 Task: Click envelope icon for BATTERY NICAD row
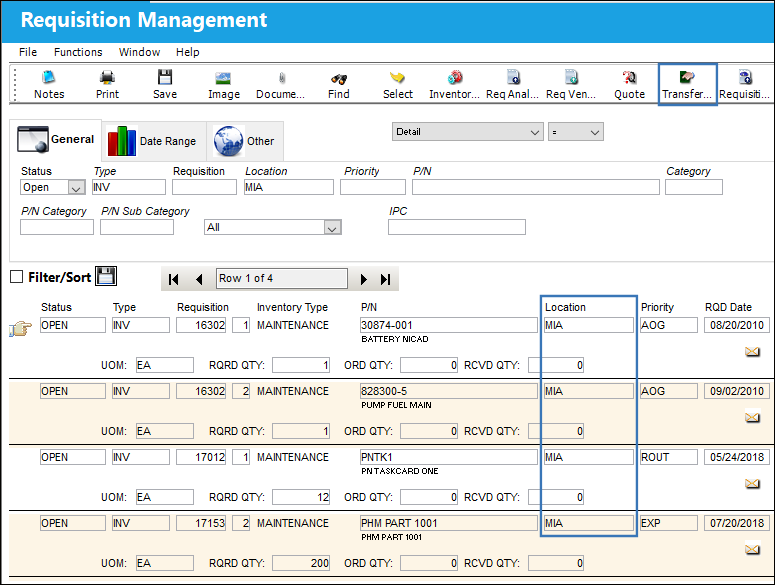click(x=752, y=351)
